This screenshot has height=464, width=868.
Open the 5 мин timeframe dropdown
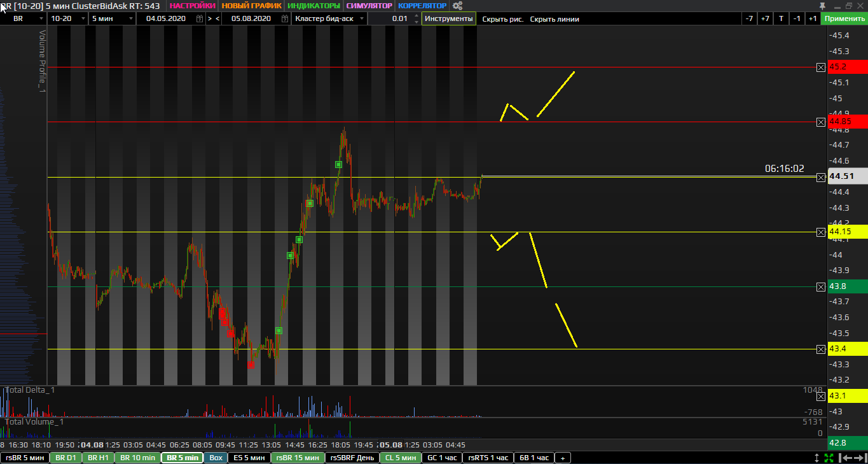pyautogui.click(x=131, y=18)
